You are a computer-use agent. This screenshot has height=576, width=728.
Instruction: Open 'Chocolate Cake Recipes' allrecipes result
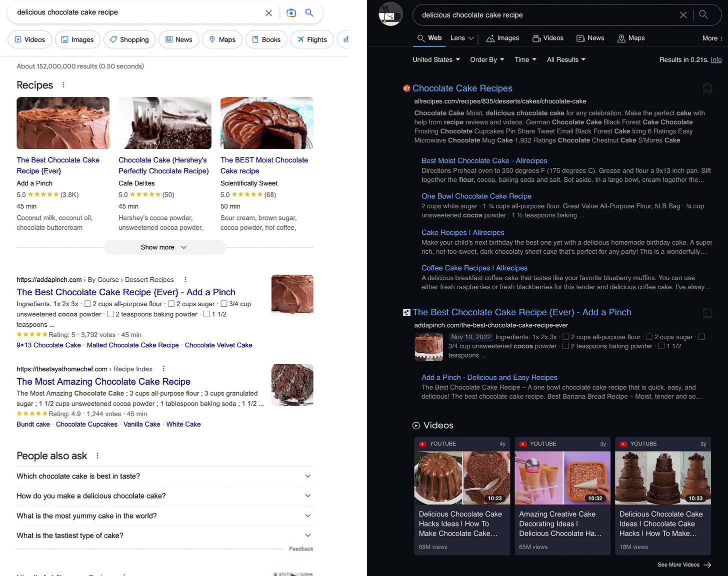click(x=462, y=88)
